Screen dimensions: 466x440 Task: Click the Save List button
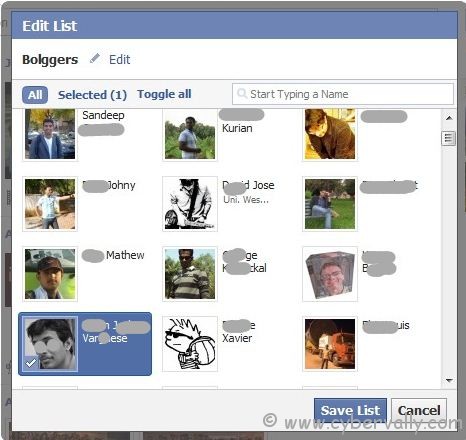(x=350, y=410)
